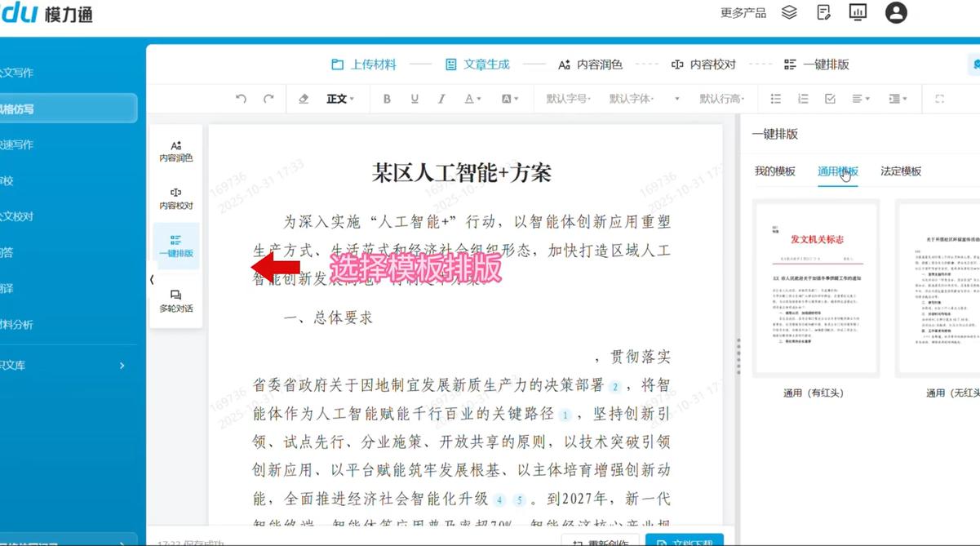Open 多轮对话 in the side panel
This screenshot has width=980, height=546.
point(176,301)
